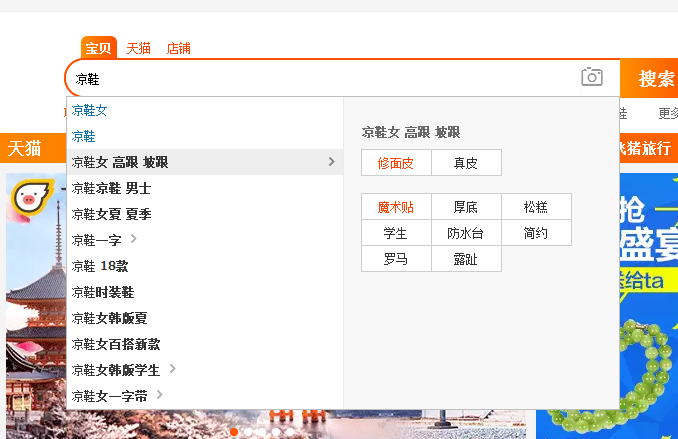
Task: Expand the 凉鞋女韩版学生 suggestion chevron
Action: [173, 369]
